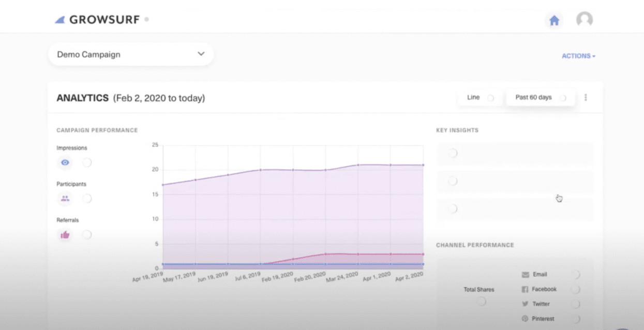Select the Impressions eye icon
This screenshot has height=330, width=644.
pyautogui.click(x=64, y=162)
